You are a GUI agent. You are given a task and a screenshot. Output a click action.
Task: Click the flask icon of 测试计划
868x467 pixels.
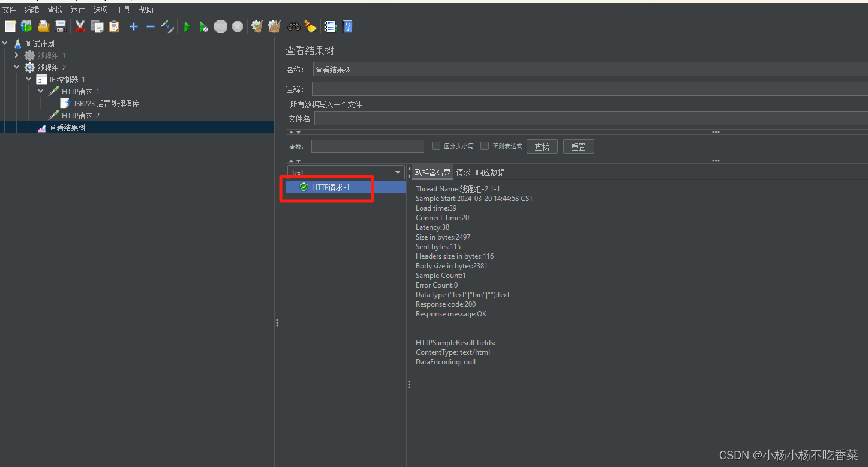point(18,44)
